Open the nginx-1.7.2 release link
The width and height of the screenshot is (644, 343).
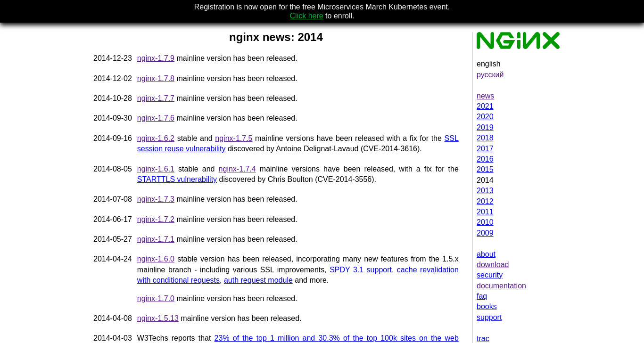pos(156,220)
